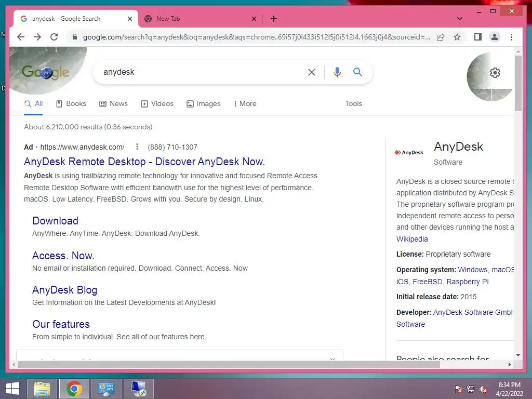Click scroll right arrow on horizontal scrollbar
The width and height of the screenshot is (532, 399).
point(510,364)
